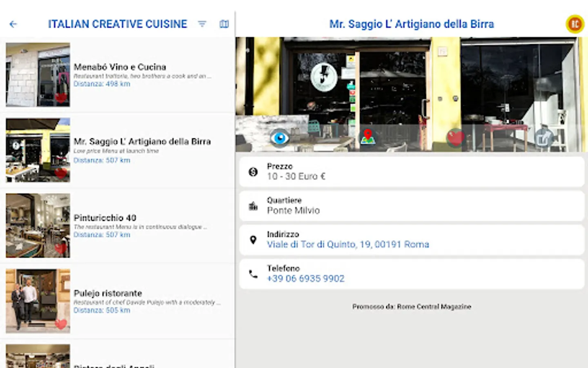Select Pulejo ristorante from the list
The width and height of the screenshot is (588, 368).
point(108,294)
